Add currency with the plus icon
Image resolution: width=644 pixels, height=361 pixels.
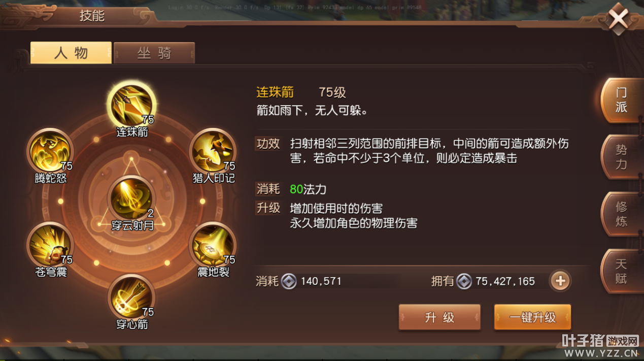pyautogui.click(x=560, y=281)
